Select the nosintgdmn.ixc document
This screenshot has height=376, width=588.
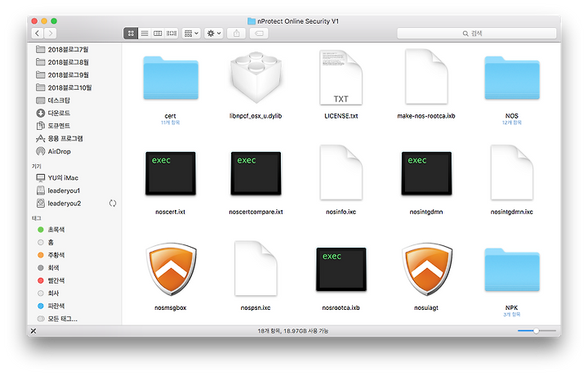(512, 172)
